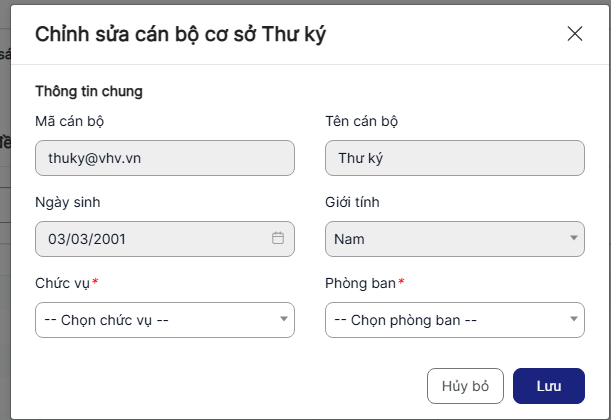Cancel with the Hủy bỏ button
The width and height of the screenshot is (611, 420).
coord(465,386)
